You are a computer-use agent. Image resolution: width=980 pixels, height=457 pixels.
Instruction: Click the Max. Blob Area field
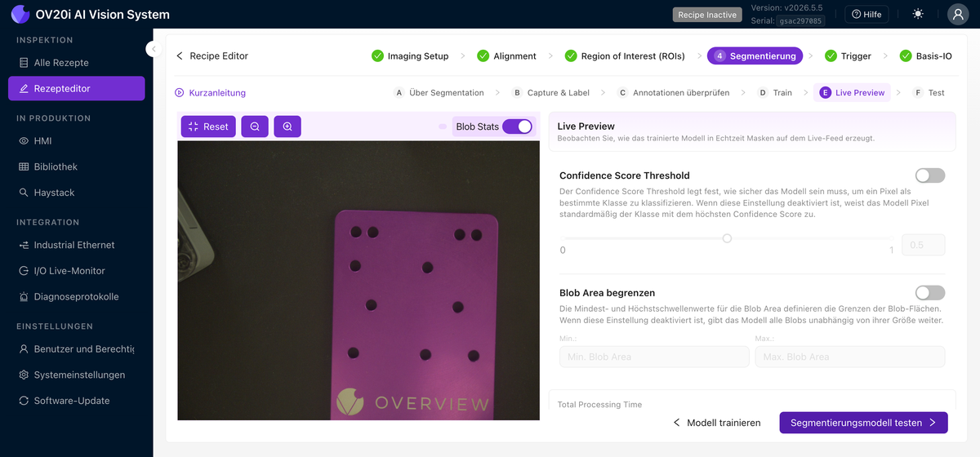(849, 357)
